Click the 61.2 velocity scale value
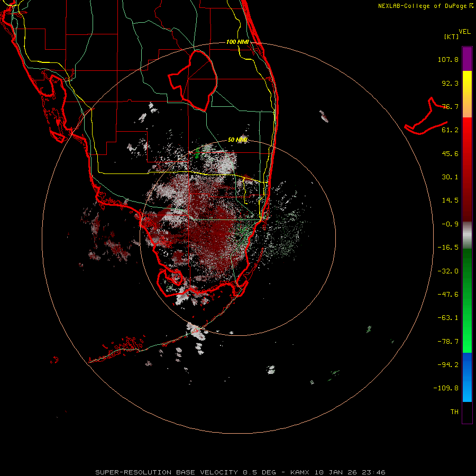476x476 pixels. click(450, 130)
